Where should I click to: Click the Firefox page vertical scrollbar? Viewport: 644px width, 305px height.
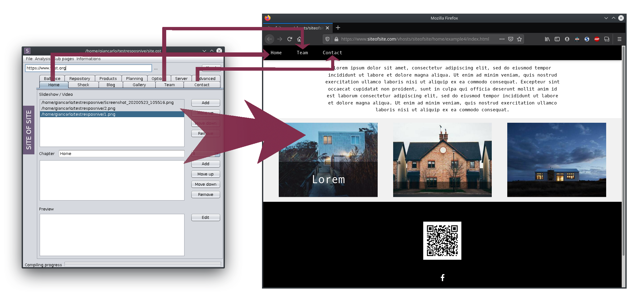(x=624, y=151)
